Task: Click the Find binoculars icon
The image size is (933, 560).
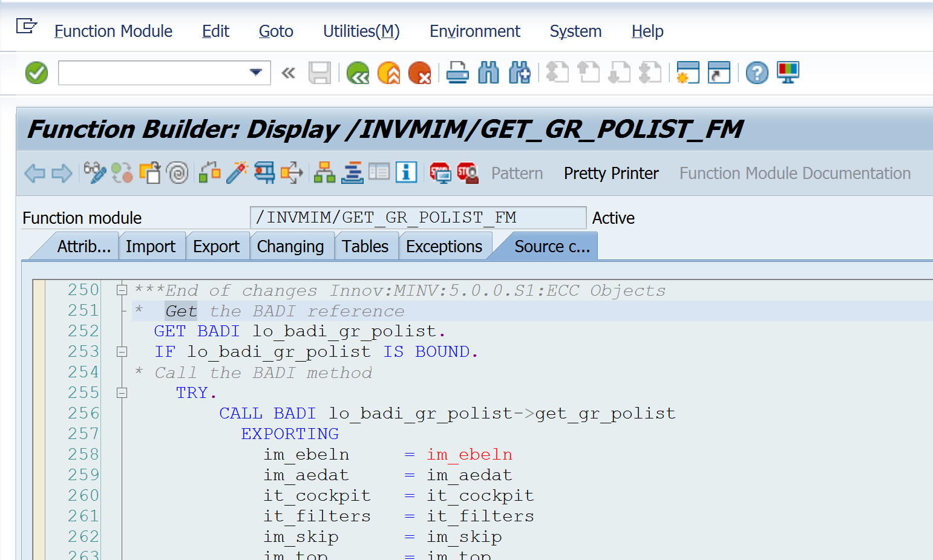Action: click(488, 73)
